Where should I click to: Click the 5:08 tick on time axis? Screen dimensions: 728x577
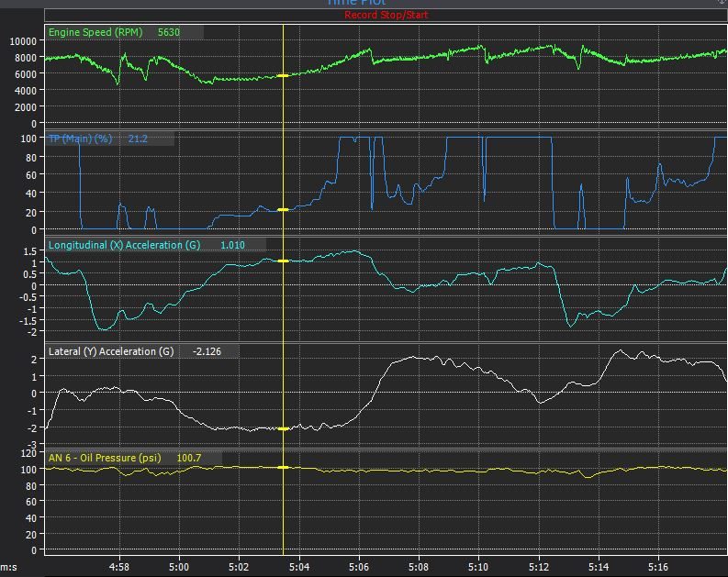[x=418, y=568]
